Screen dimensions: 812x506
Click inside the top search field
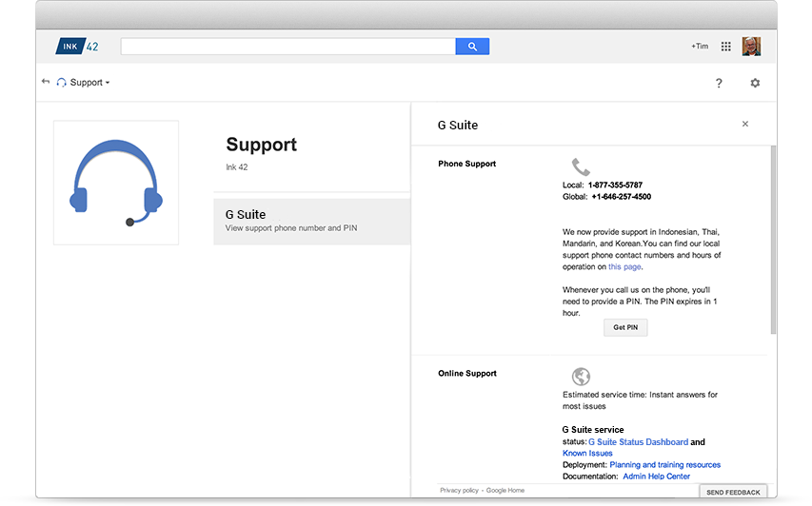point(287,46)
